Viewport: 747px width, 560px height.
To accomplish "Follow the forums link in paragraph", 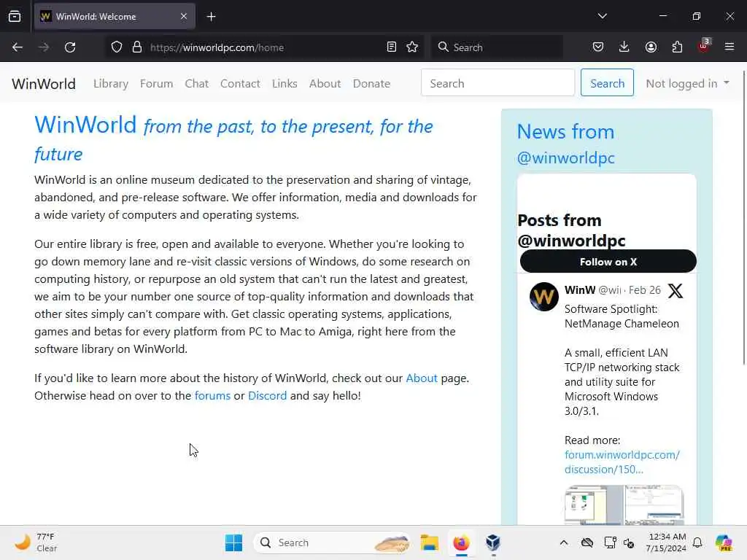I will (212, 396).
